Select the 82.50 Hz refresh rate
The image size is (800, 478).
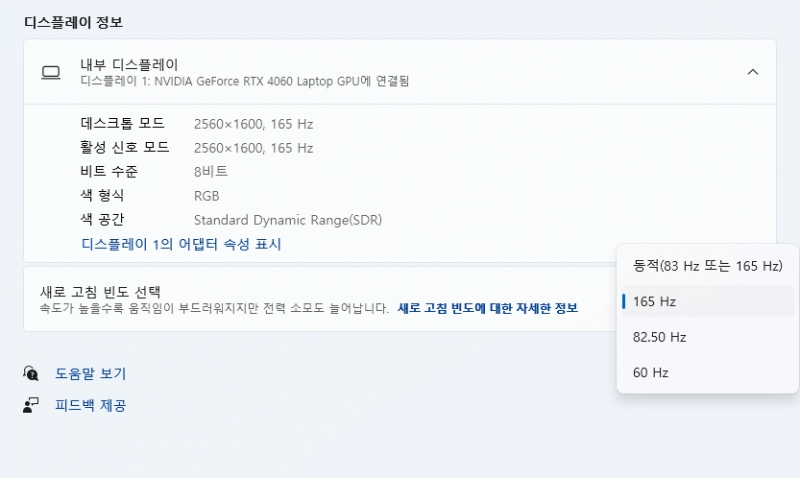659,337
